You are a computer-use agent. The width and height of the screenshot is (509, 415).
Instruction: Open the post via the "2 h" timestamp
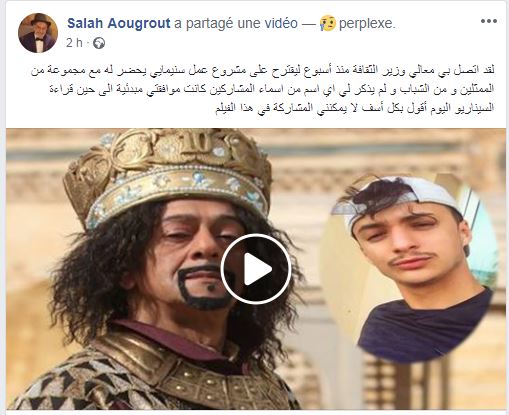pos(74,43)
